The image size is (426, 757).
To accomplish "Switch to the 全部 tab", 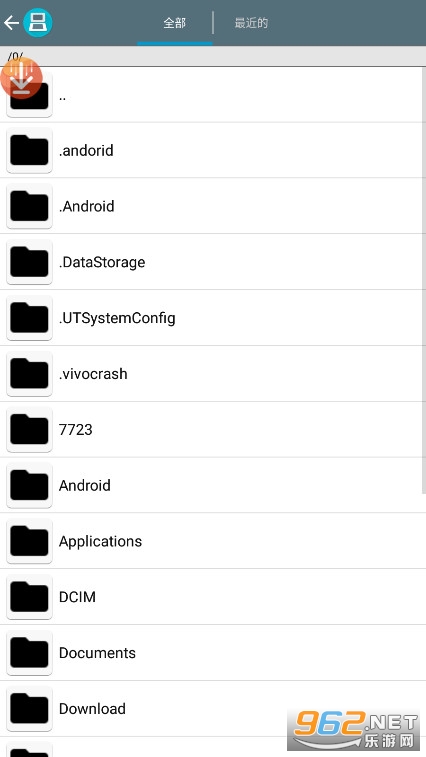I will [174, 23].
